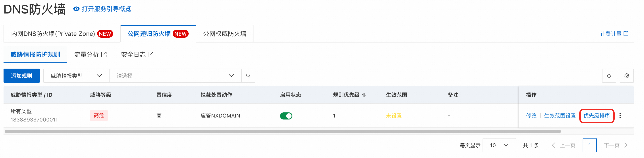Switch to 公网权威防火墙 tab
The height and width of the screenshot is (158, 644).
point(225,34)
